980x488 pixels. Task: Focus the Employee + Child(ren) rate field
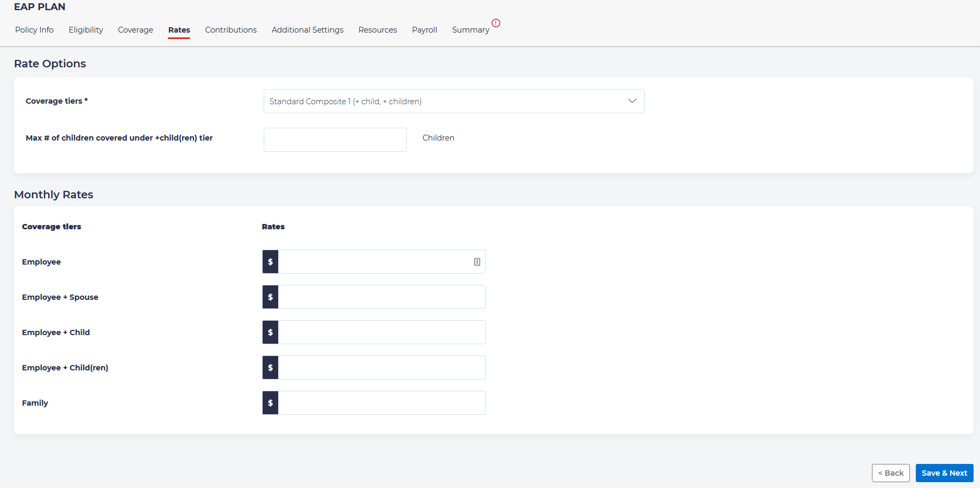(381, 368)
